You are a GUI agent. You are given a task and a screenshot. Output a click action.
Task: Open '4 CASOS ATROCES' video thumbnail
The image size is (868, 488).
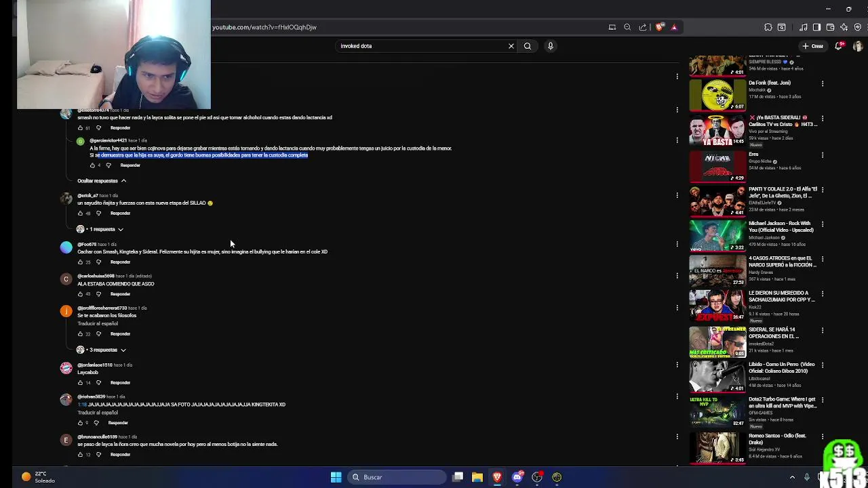(x=717, y=270)
